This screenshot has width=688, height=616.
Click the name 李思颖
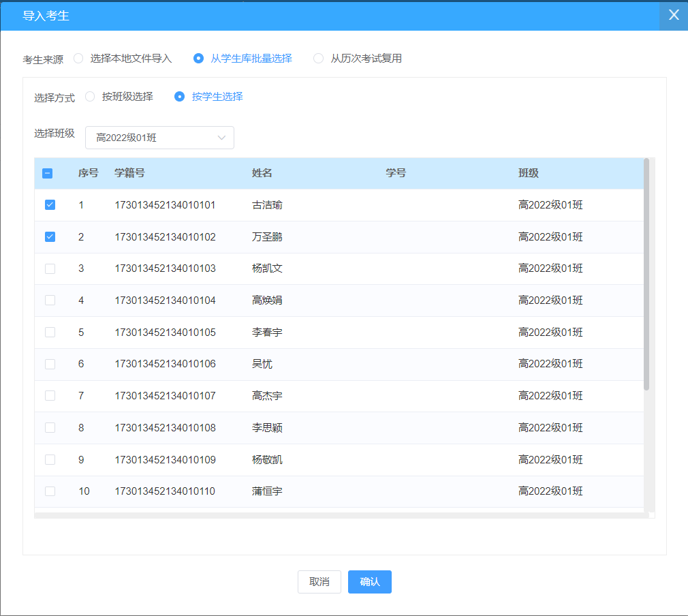267,428
